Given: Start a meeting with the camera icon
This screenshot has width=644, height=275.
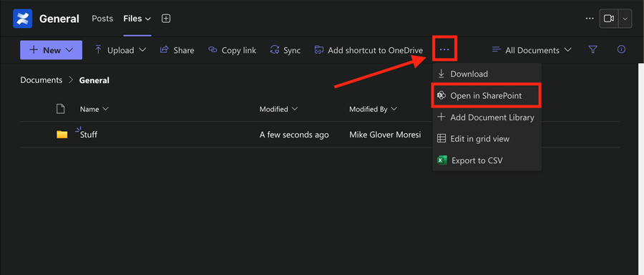Looking at the screenshot, I should click(609, 19).
